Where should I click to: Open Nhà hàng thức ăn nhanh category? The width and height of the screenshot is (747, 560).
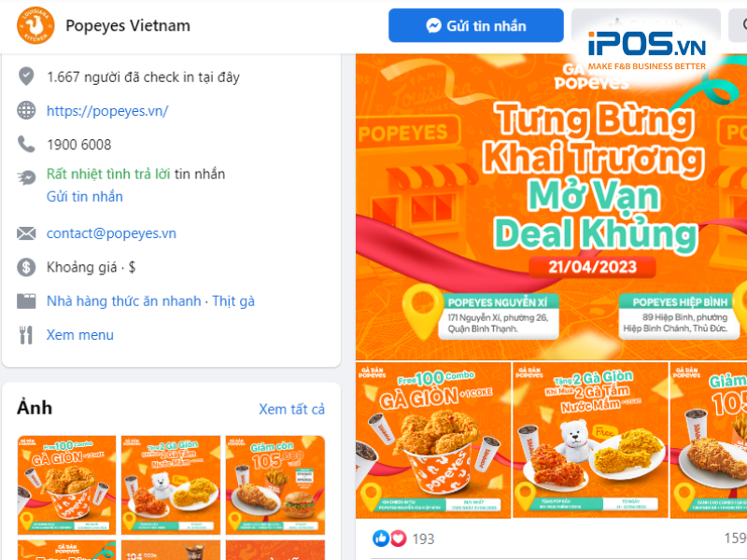tap(123, 301)
